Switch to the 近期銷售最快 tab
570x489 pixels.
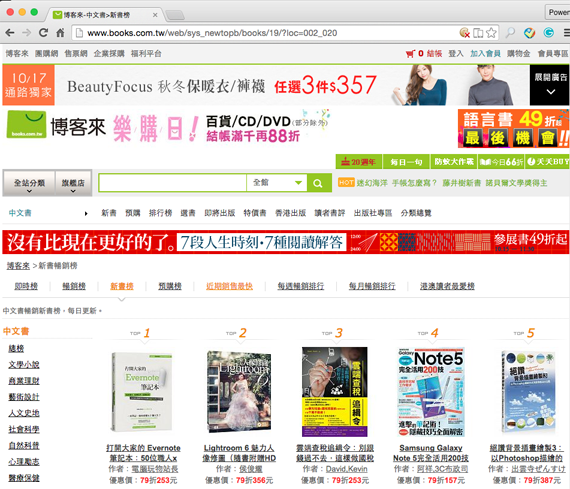[x=229, y=286]
